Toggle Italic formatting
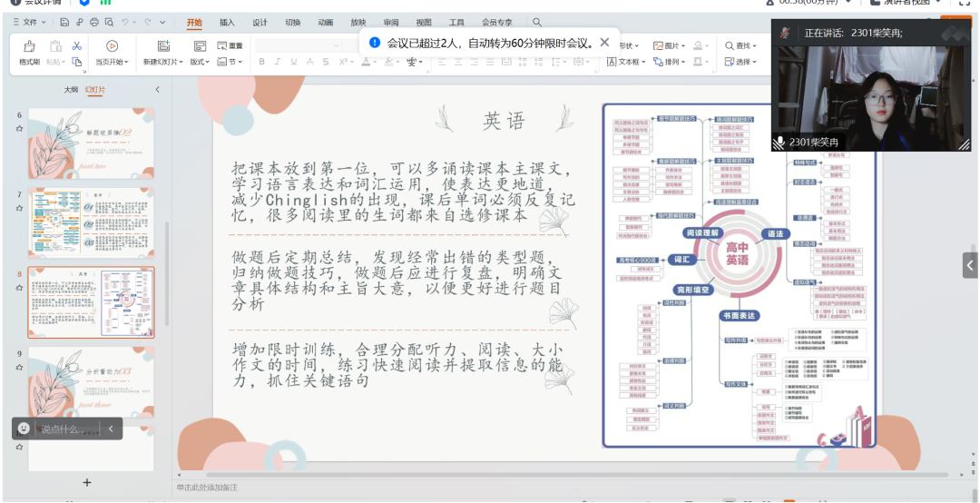 (x=278, y=62)
